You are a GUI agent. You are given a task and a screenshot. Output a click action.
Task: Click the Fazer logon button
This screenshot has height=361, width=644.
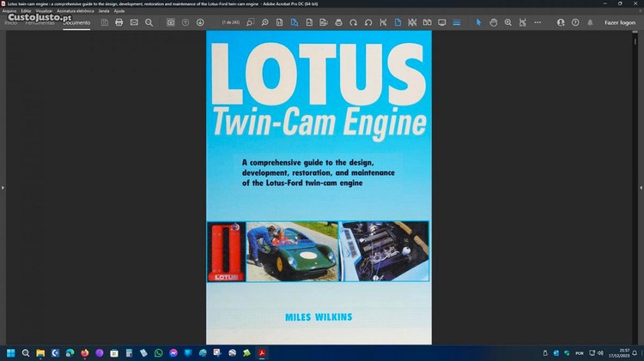(x=620, y=22)
